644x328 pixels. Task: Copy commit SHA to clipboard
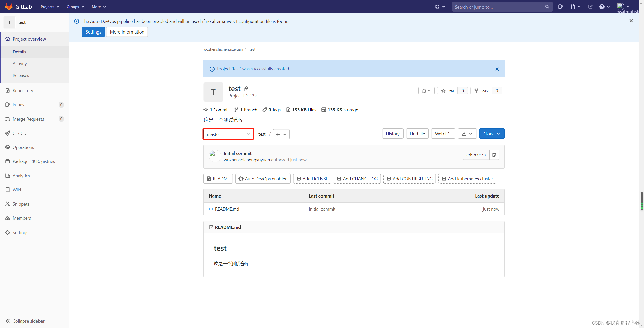click(x=494, y=155)
